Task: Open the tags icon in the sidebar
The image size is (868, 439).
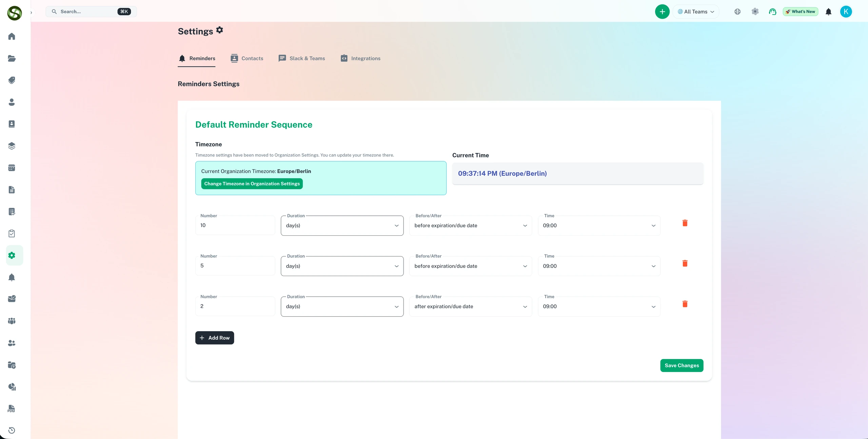Action: [12, 80]
